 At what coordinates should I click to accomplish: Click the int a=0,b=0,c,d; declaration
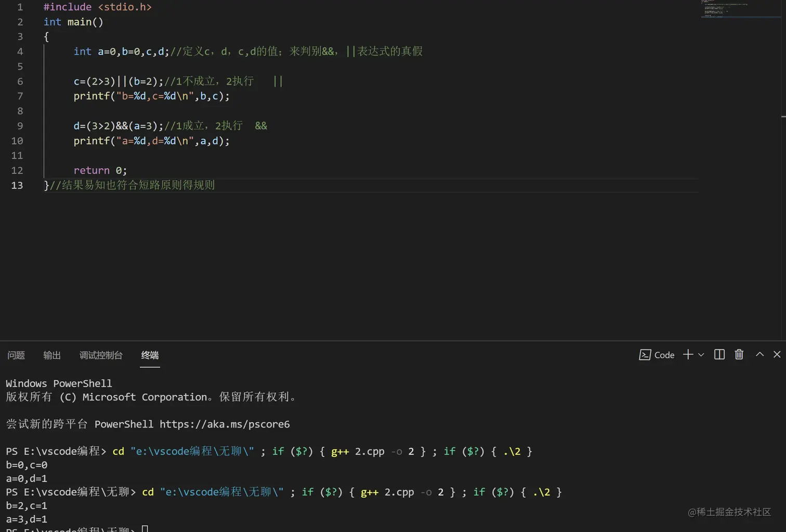pyautogui.click(x=121, y=51)
